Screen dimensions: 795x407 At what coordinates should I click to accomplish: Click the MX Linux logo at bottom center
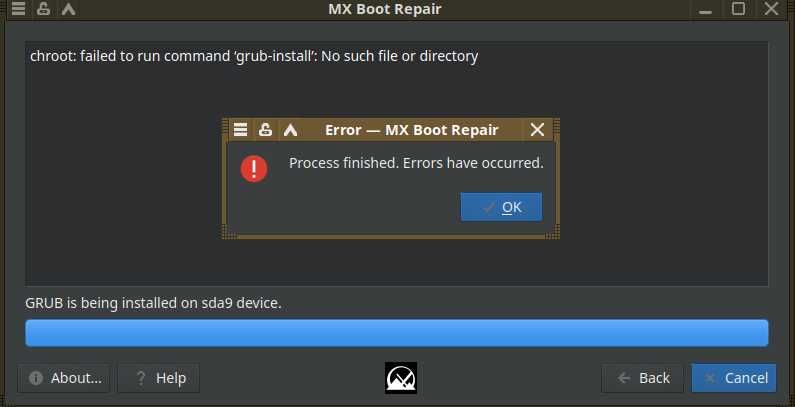[x=401, y=378]
